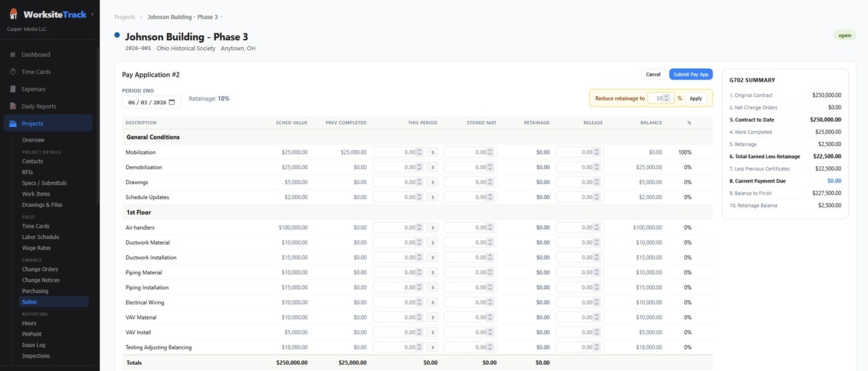Click Release stepper for VAV Material row

coord(597,318)
